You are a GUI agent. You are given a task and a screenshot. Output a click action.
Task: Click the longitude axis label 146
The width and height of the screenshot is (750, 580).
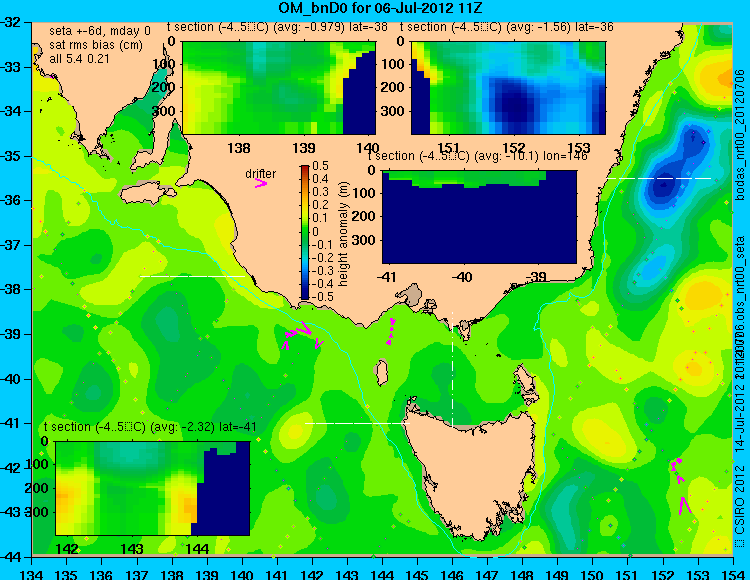452,574
